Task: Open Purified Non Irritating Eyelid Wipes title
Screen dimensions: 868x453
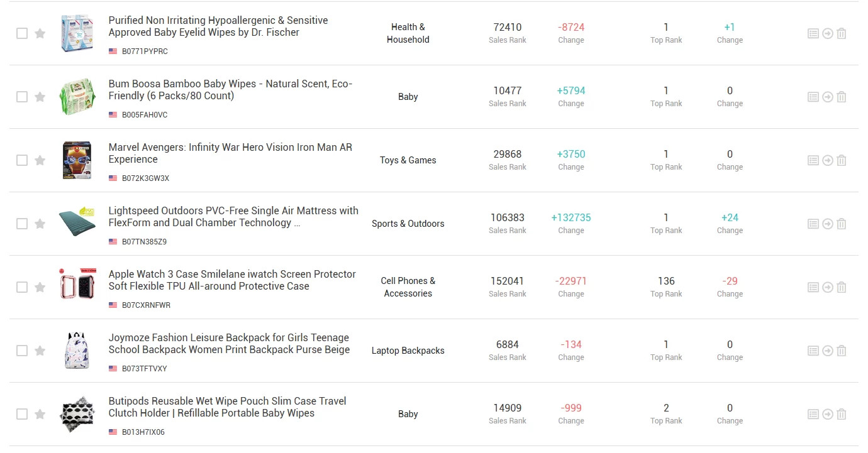Action: [218, 26]
